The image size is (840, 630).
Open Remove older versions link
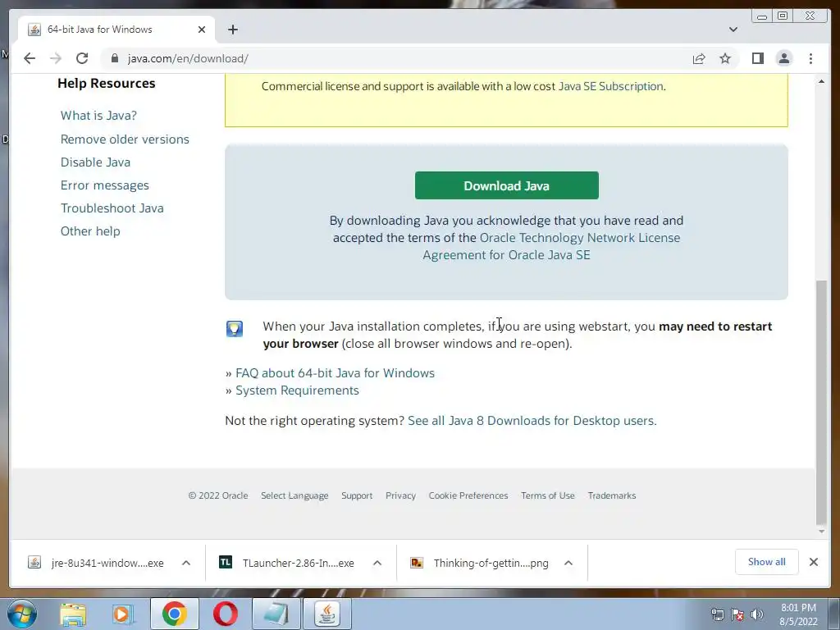click(x=125, y=139)
